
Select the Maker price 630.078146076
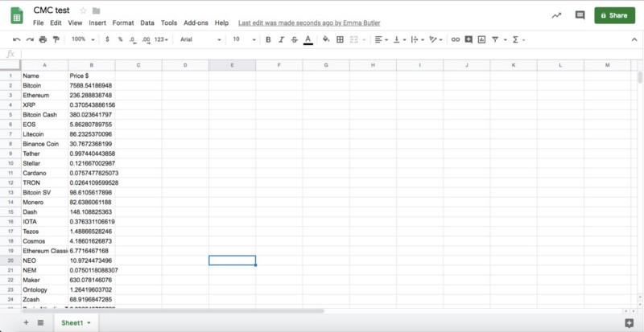[92, 280]
